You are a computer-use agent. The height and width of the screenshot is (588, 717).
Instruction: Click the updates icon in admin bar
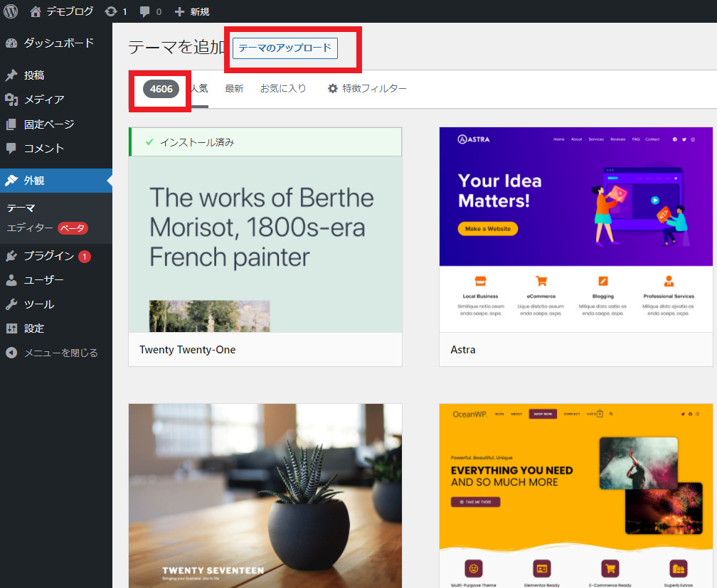click(x=115, y=11)
